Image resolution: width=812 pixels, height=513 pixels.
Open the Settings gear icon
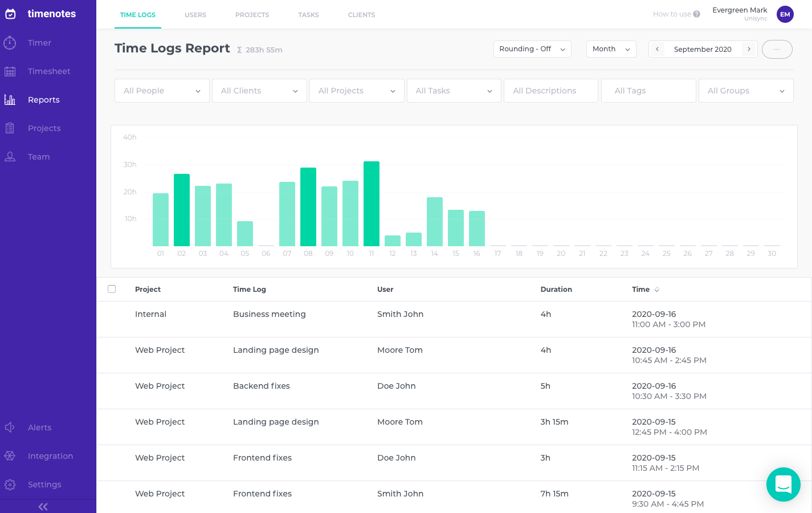(10, 484)
